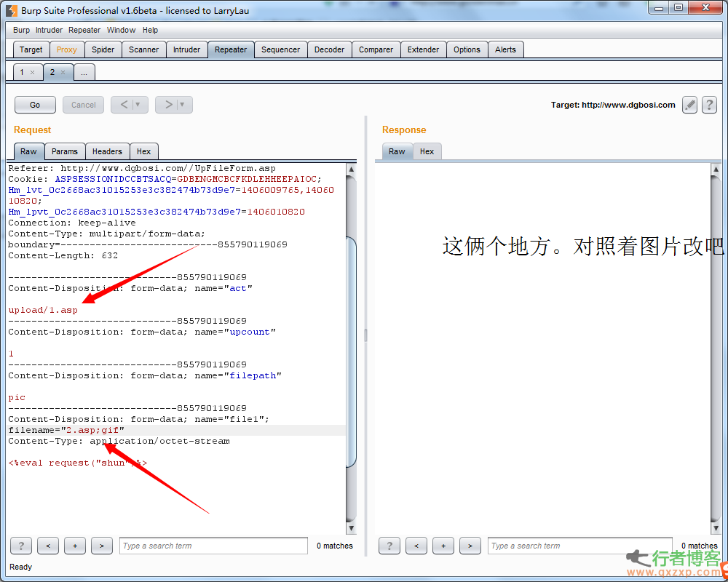The height and width of the screenshot is (582, 728).
Task: Open the Help menu
Action: (150, 30)
